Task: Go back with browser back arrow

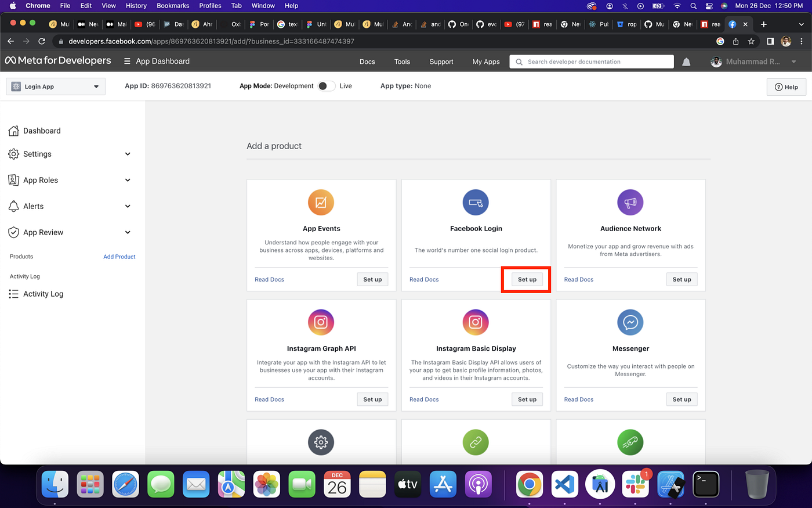Action: 10,41
